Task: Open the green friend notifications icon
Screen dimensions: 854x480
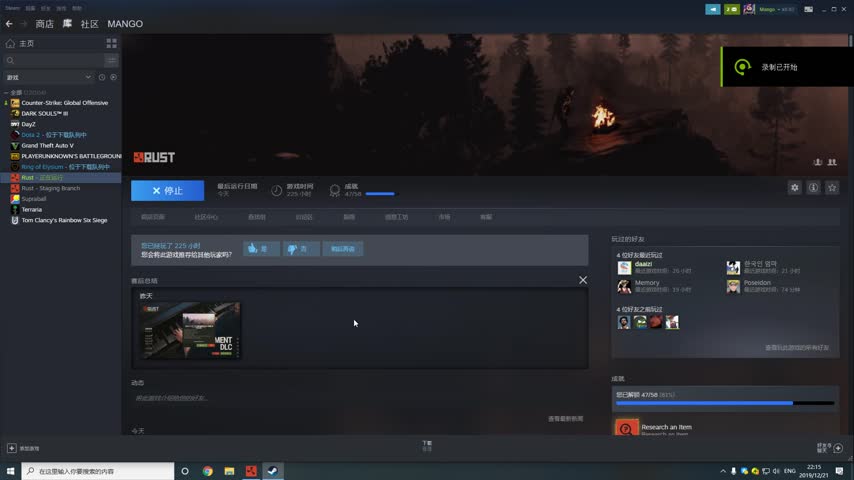Action: pos(731,9)
